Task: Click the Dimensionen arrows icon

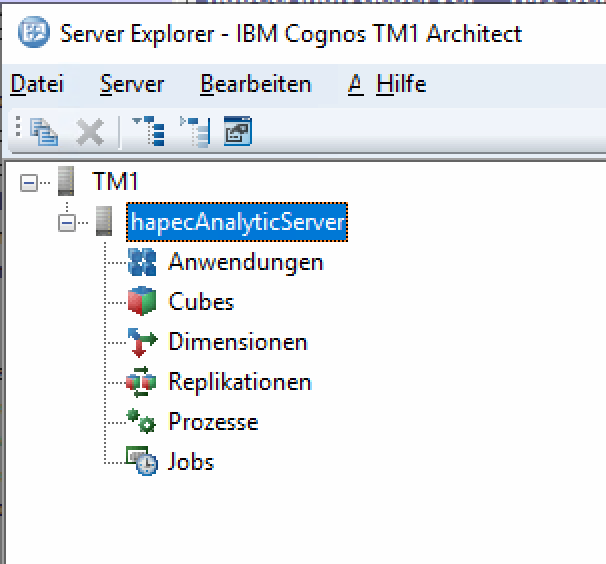Action: [x=142, y=342]
